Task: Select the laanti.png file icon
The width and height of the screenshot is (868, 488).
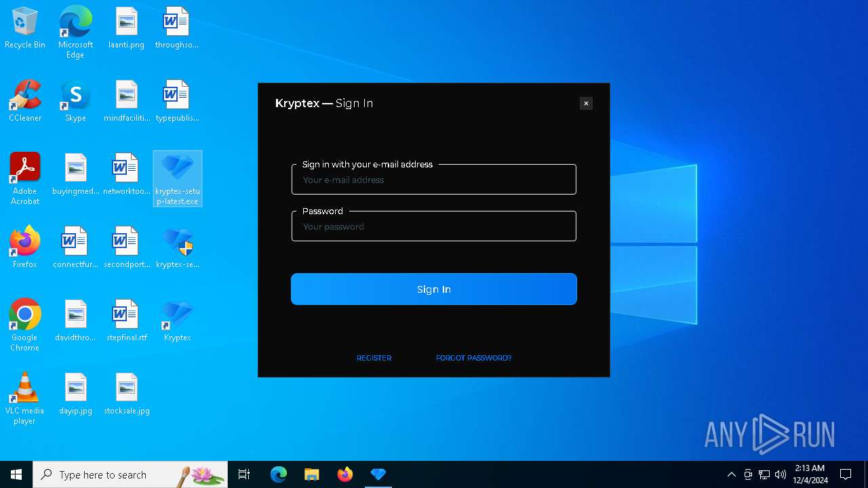Action: [126, 28]
